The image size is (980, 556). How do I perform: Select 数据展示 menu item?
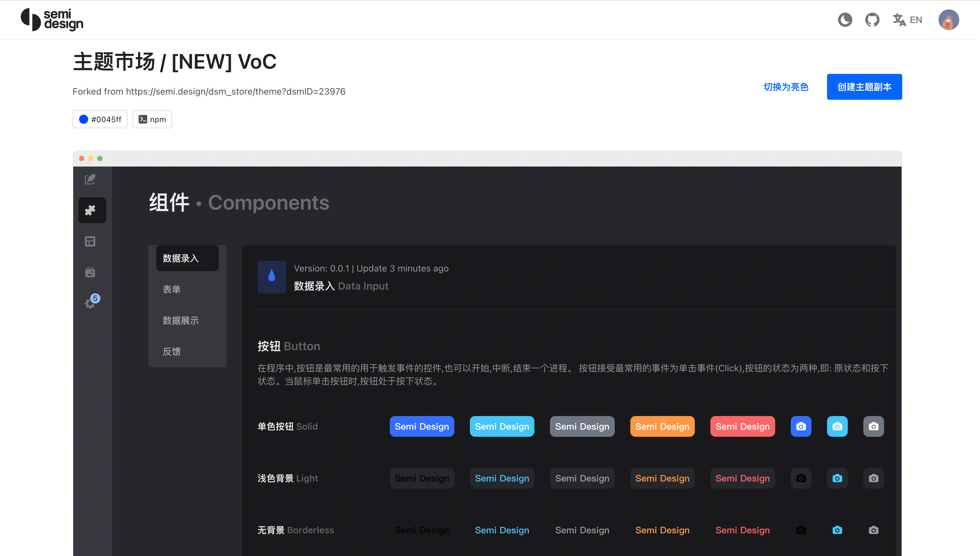(187, 320)
